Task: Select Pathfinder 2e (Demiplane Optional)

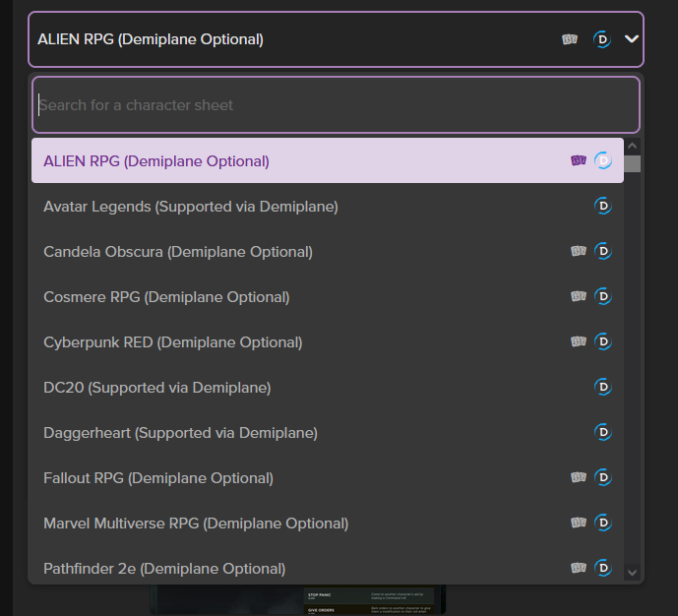Action: (x=164, y=568)
